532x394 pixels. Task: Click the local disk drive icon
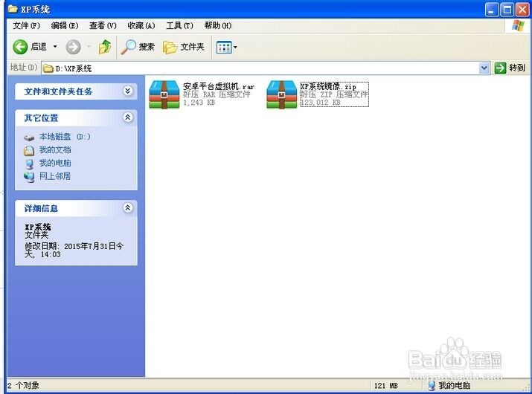(29, 138)
